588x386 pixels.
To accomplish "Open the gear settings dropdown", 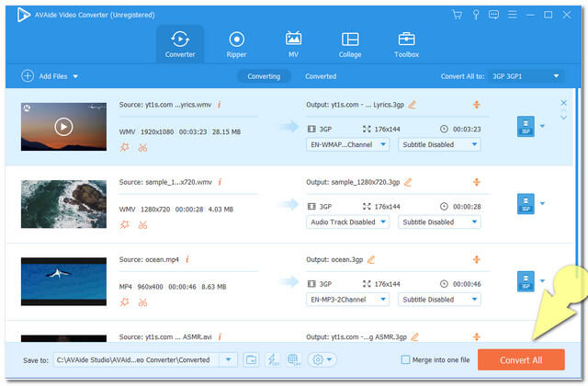I will point(322,359).
